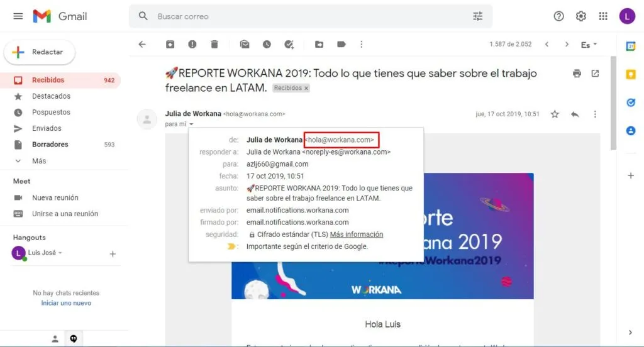Open Google Keep side panel
Viewport: 644px width, 347px height.
[x=631, y=74]
